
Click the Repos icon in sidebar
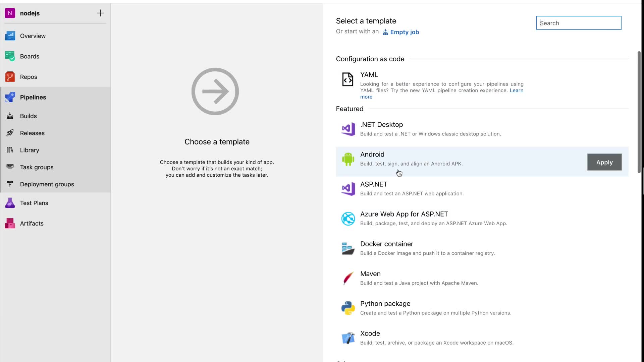pos(10,77)
